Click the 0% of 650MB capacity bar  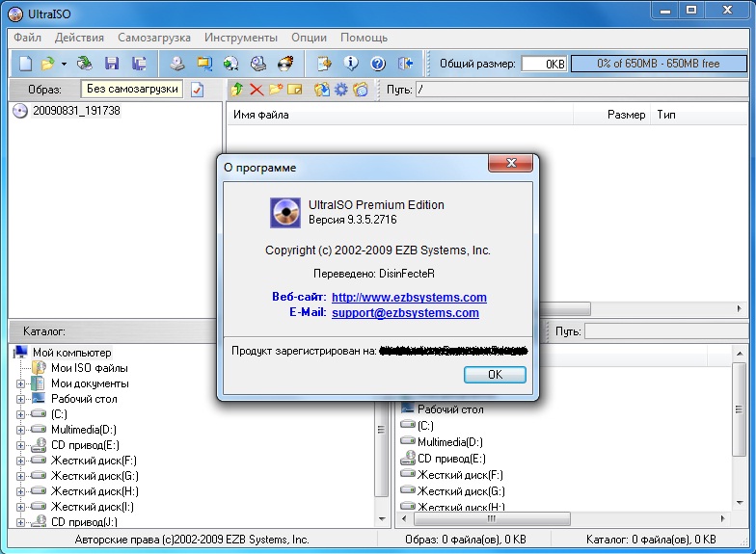(659, 64)
